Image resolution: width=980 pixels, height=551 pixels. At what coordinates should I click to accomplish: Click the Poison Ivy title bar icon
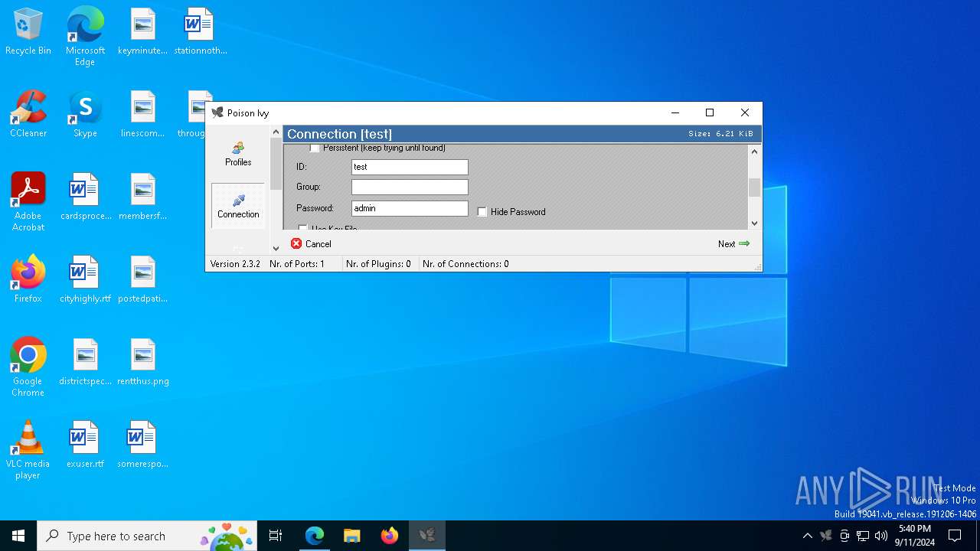(x=217, y=112)
